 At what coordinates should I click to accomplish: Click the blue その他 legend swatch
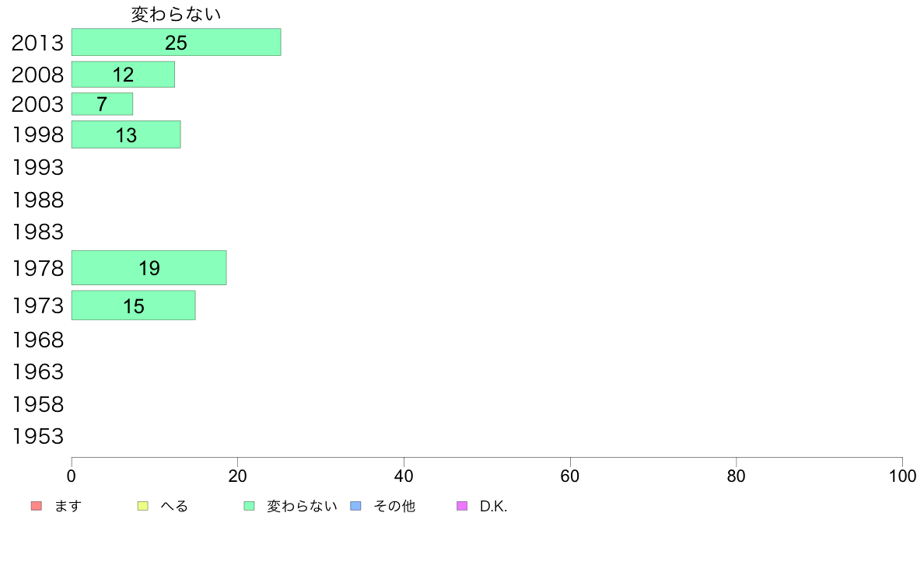point(356,506)
